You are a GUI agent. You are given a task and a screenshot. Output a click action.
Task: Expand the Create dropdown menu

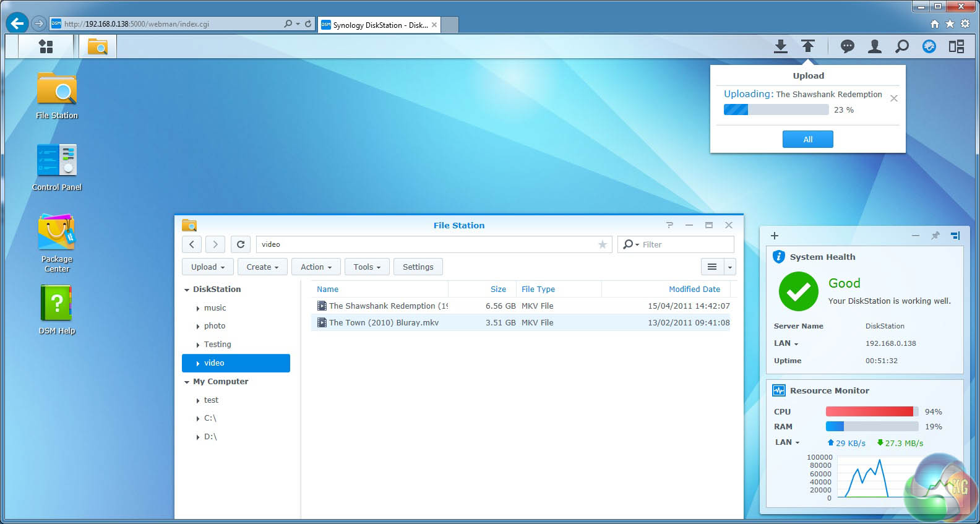[262, 267]
